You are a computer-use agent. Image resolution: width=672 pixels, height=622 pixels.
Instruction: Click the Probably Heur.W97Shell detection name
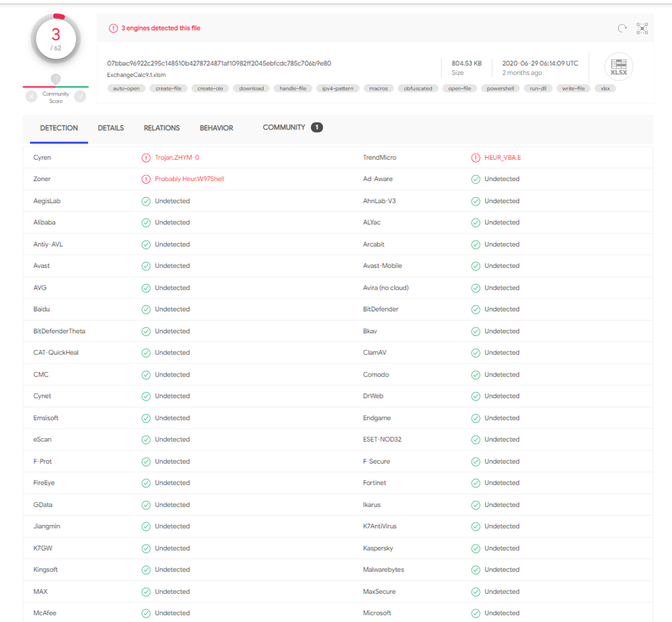190,179
